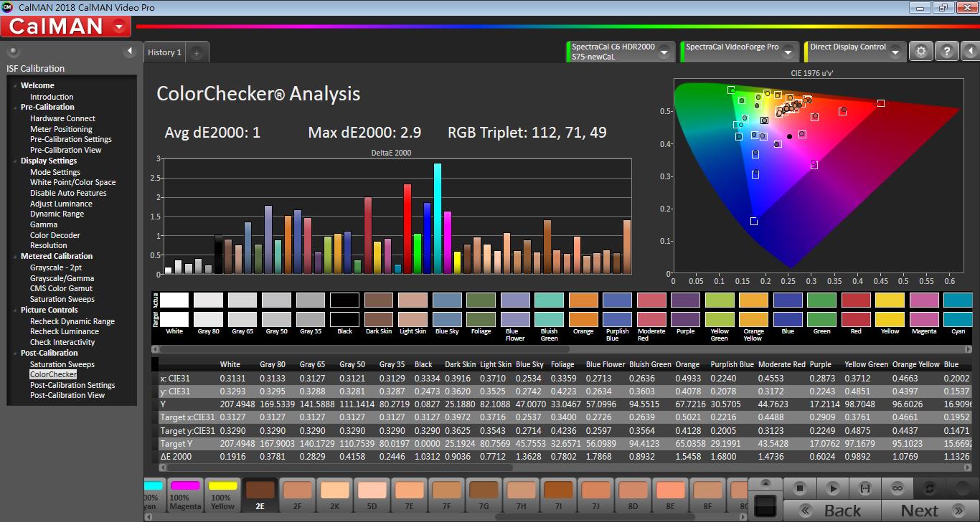
Task: Open the settings gear icon
Action: (x=921, y=51)
